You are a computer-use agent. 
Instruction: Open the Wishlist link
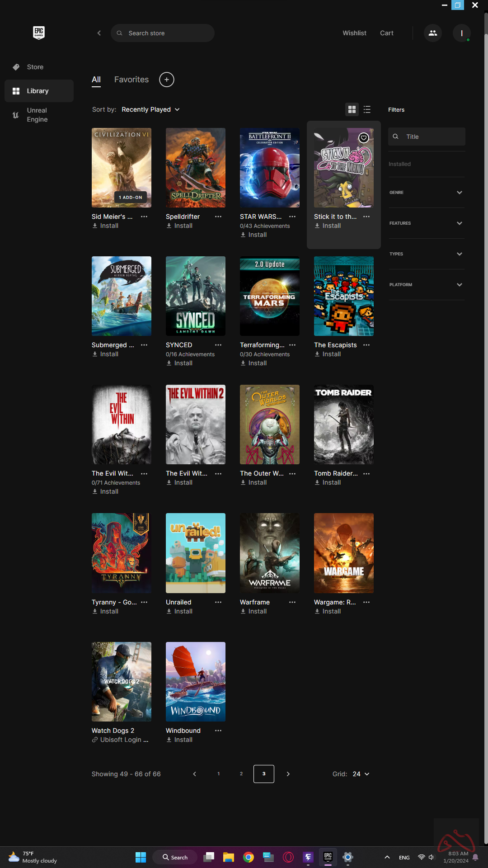354,33
